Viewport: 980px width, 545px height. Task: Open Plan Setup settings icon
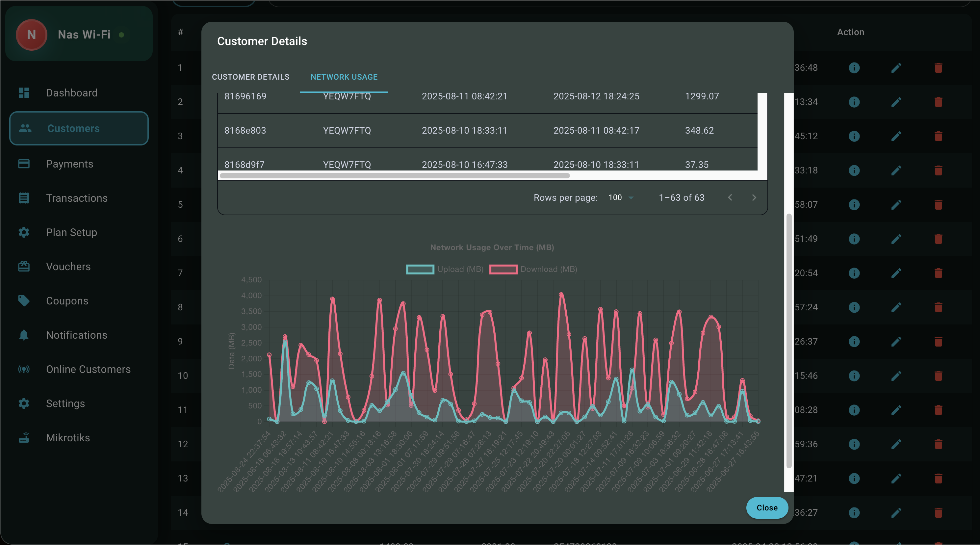pos(24,232)
